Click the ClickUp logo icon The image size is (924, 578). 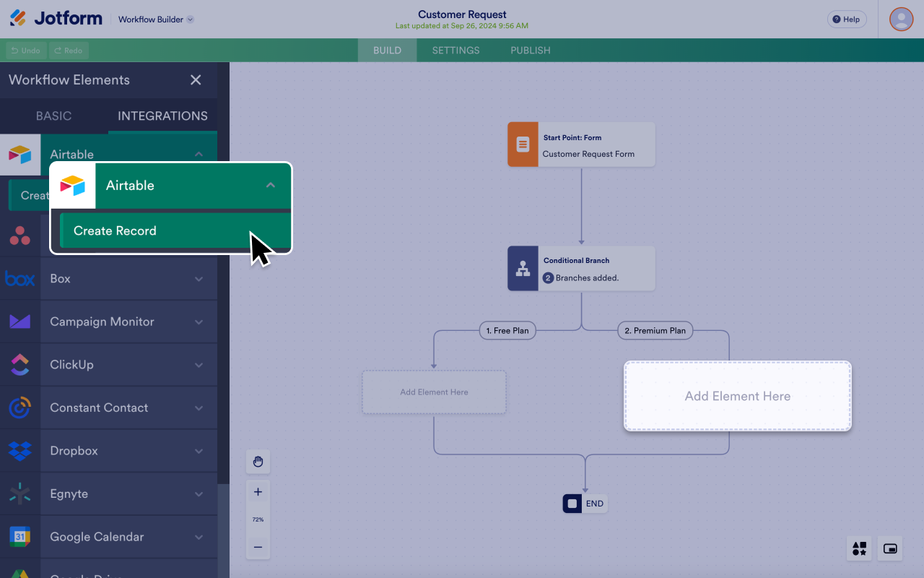coord(20,365)
